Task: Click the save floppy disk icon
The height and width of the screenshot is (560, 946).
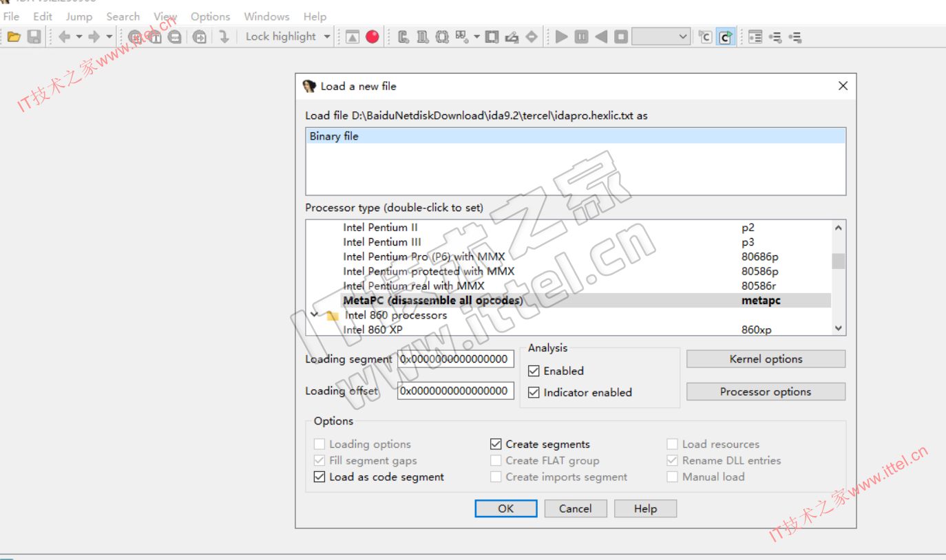Action: [x=34, y=37]
